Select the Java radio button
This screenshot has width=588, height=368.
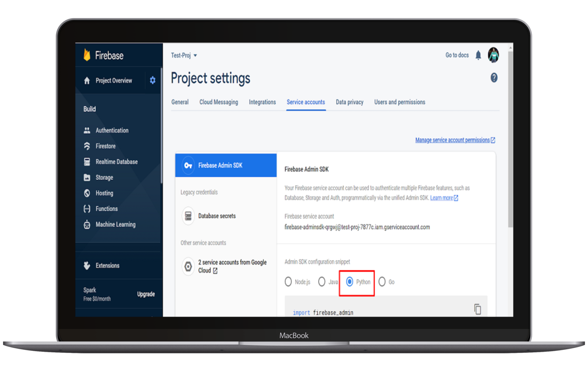(322, 282)
